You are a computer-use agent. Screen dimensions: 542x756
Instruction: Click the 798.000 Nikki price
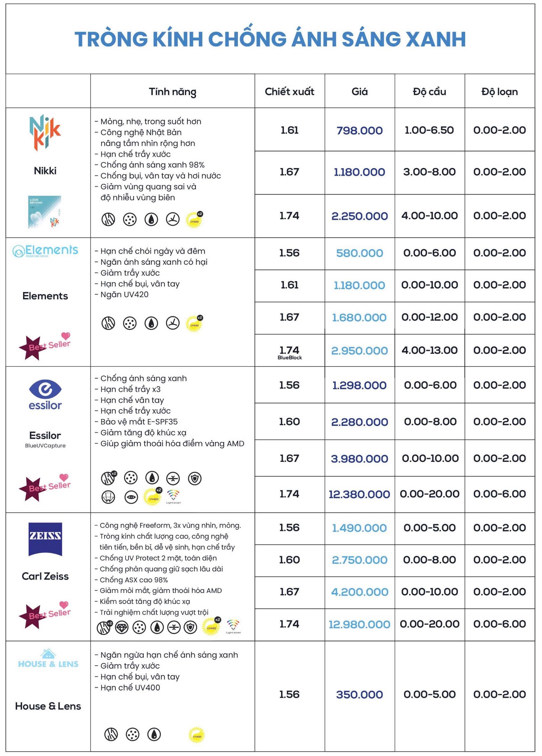click(x=359, y=130)
